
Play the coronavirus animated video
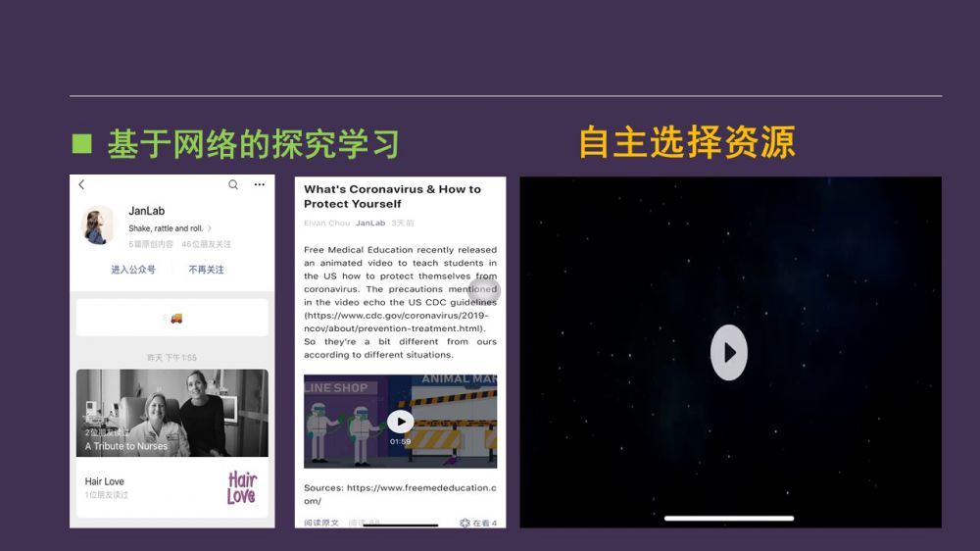pos(400,421)
